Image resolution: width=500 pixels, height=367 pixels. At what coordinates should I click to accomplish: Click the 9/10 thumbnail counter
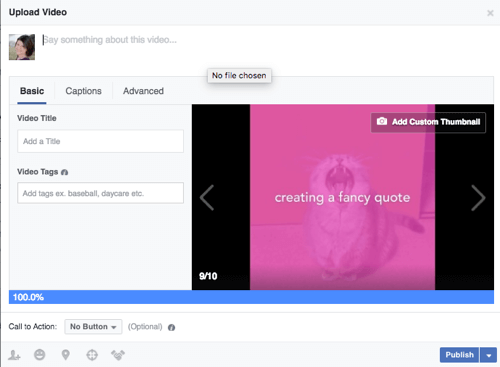point(208,276)
